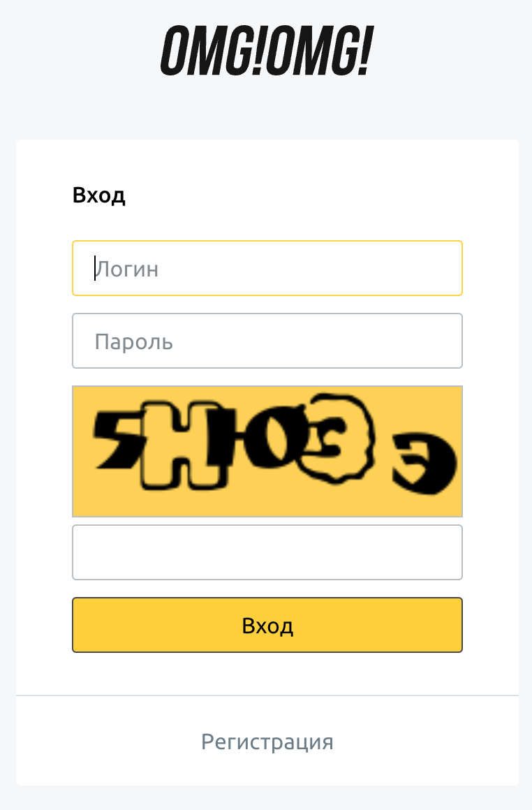The width and height of the screenshot is (532, 810).
Task: Click the divider area above Регистрация
Action: [267, 695]
